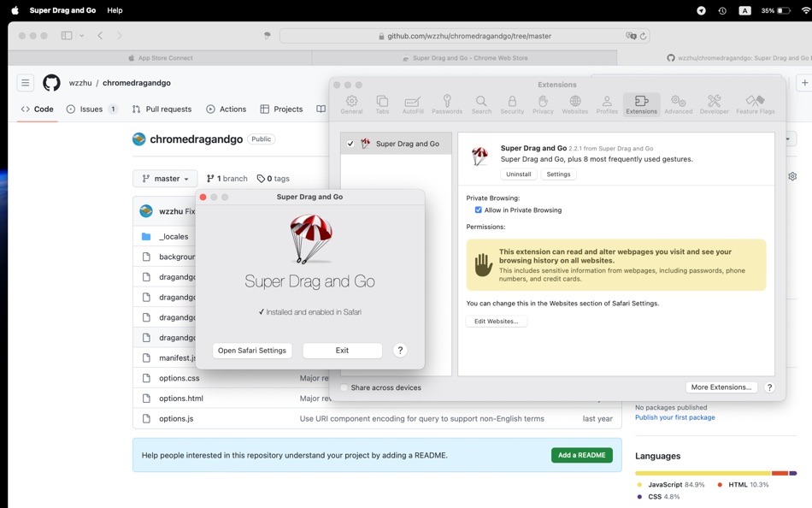Open the Apple menu
The width and height of the screenshot is (812, 508).
[15, 10]
